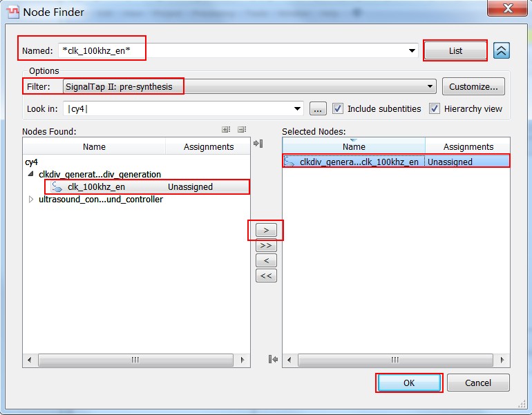
Task: Open the Filter dropdown
Action: [249, 86]
